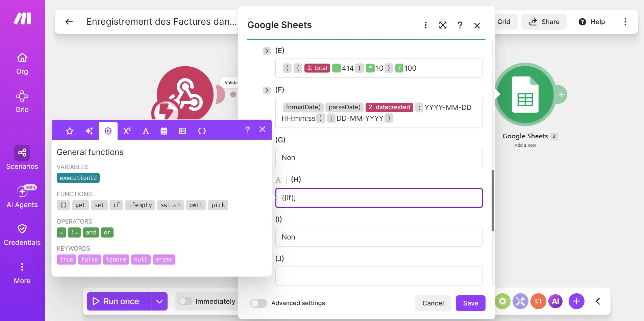Insert the erase keyword
This screenshot has height=321, width=644.
164,259
